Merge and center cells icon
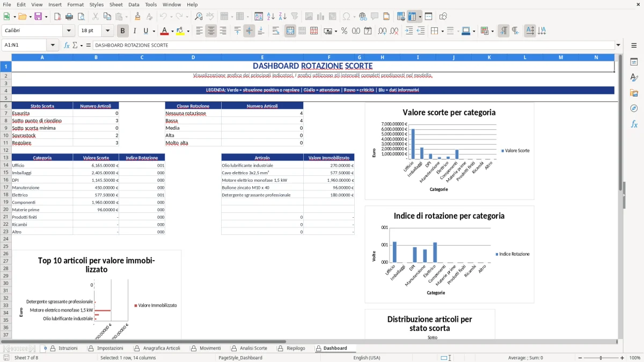This screenshot has width=644, height=362. tap(290, 31)
